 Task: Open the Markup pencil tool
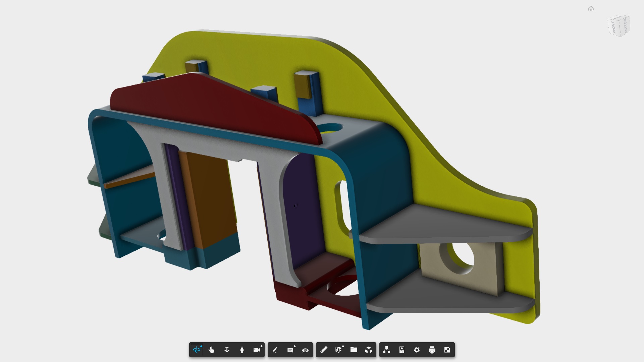[275, 350]
